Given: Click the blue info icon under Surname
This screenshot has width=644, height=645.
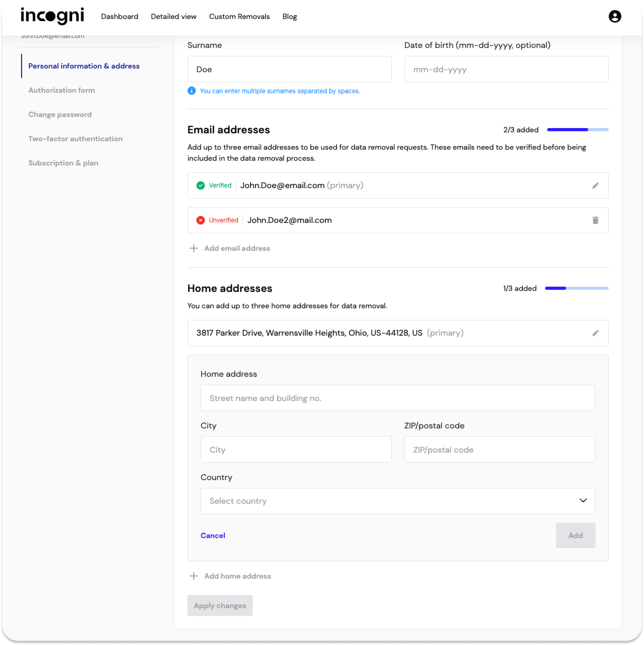Looking at the screenshot, I should tap(191, 91).
